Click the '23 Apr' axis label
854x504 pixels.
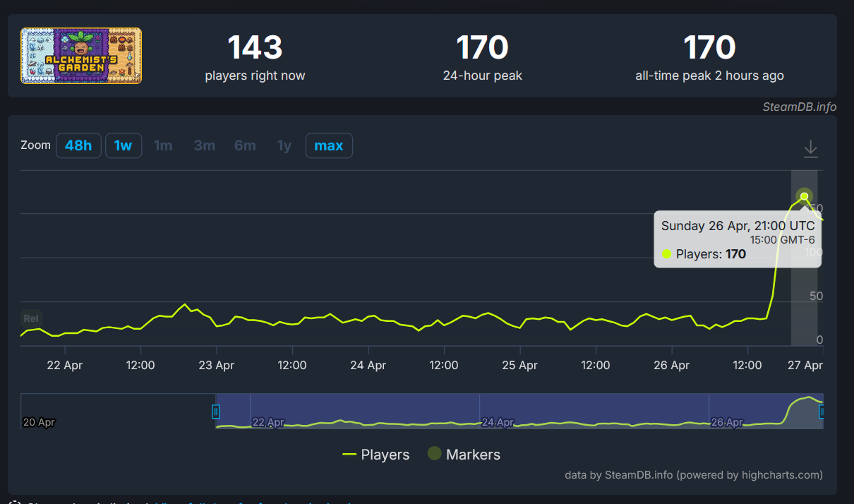click(217, 366)
